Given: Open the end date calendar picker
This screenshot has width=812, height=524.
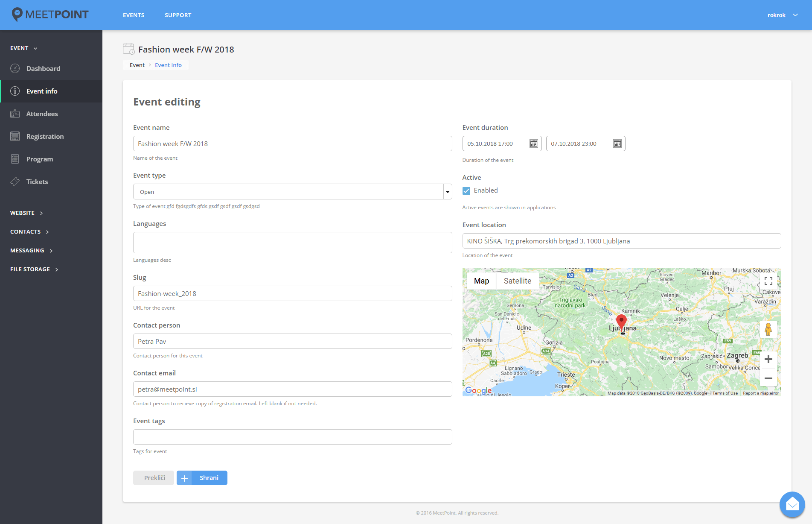Looking at the screenshot, I should tap(617, 144).
